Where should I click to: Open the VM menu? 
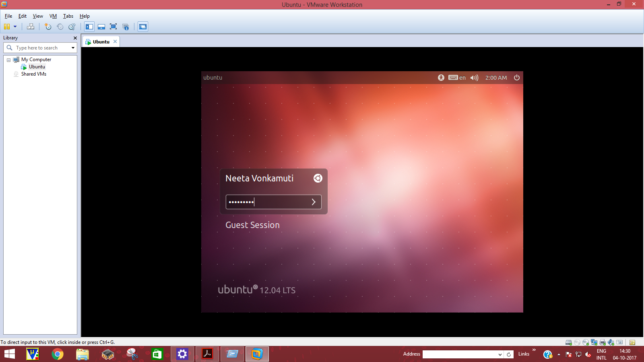click(53, 16)
